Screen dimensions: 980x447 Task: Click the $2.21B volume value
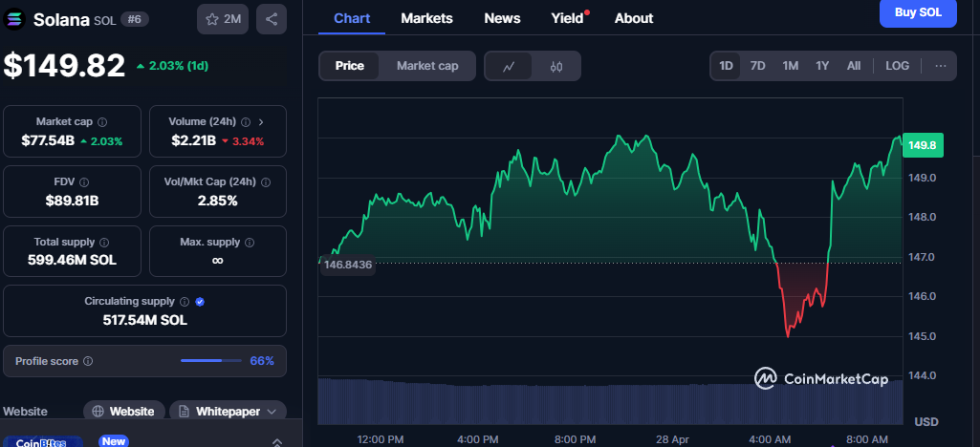pos(194,140)
